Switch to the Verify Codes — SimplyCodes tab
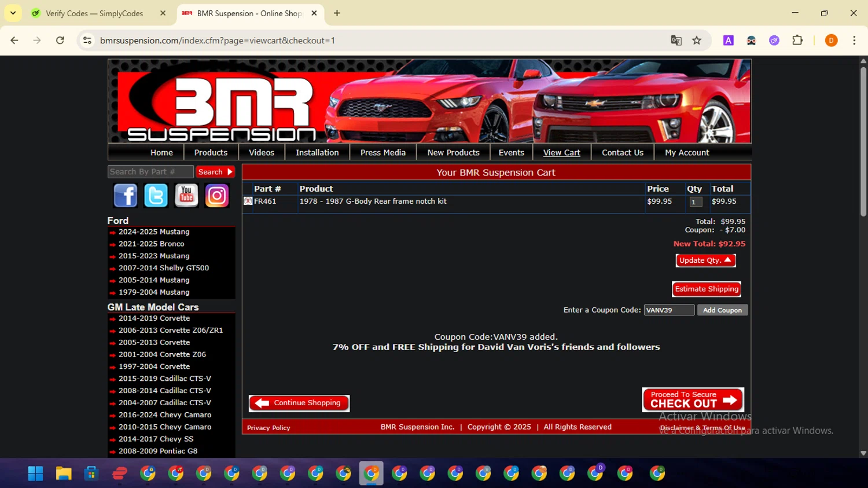This screenshot has height=488, width=868. (94, 13)
